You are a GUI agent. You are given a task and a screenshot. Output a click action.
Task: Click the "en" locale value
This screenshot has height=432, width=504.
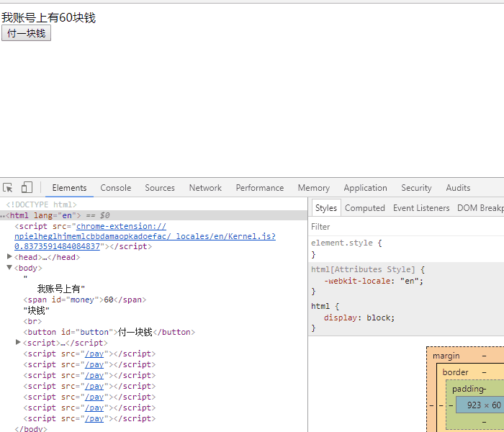point(409,281)
